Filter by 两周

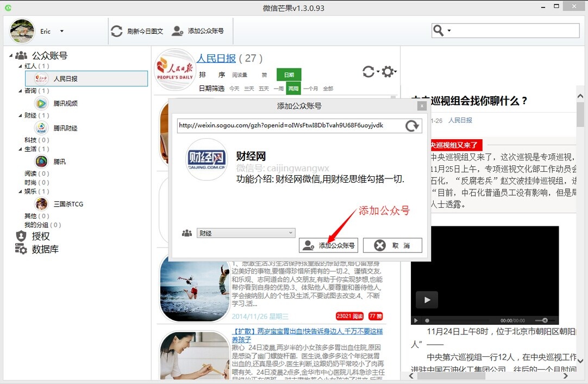point(293,89)
